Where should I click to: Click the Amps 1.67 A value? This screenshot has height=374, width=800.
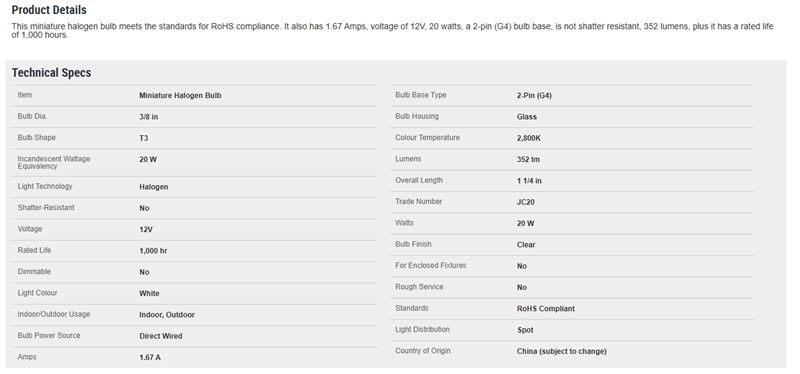tap(150, 358)
